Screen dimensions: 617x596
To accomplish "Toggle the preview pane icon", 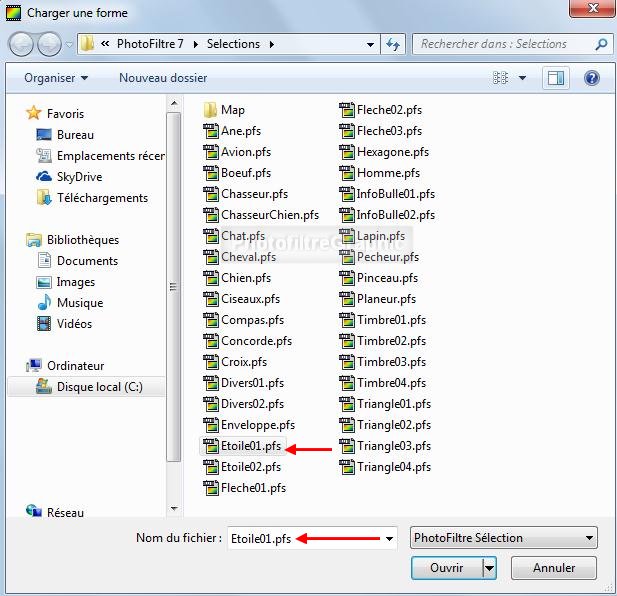I will 554,77.
